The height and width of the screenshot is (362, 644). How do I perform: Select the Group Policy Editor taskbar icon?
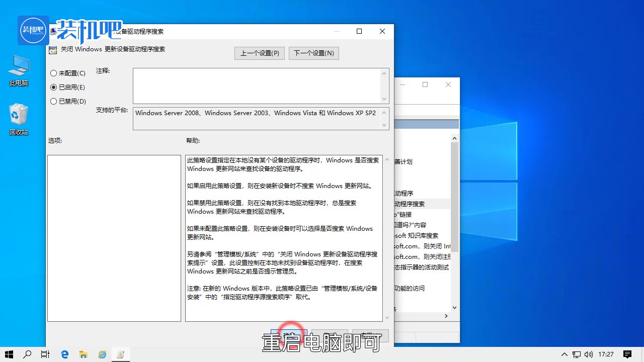tap(121, 354)
